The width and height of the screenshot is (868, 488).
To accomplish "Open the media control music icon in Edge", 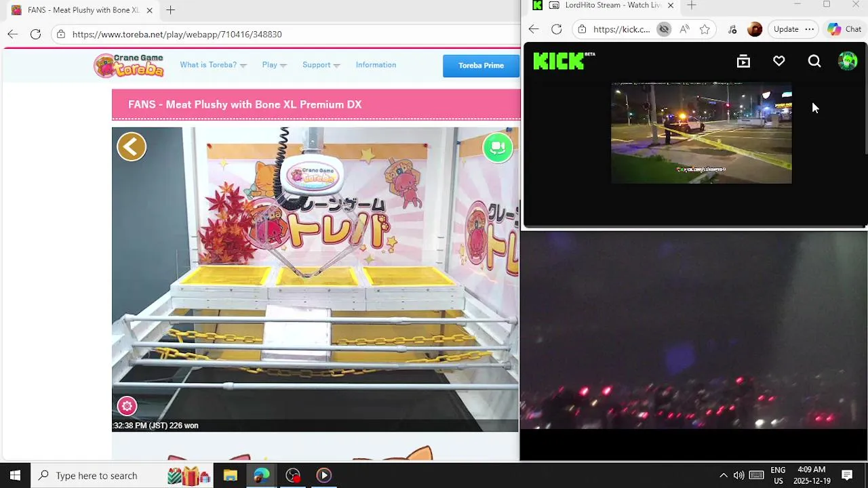I will [x=732, y=29].
